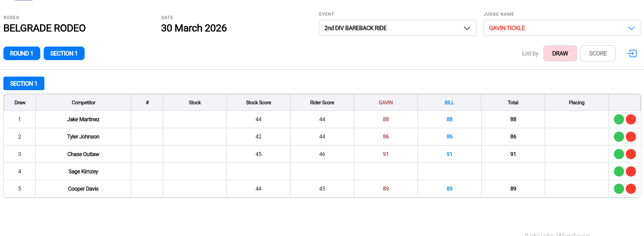Open the JUDGE NAME dropdown for GAVIN TICKLE

(562, 28)
